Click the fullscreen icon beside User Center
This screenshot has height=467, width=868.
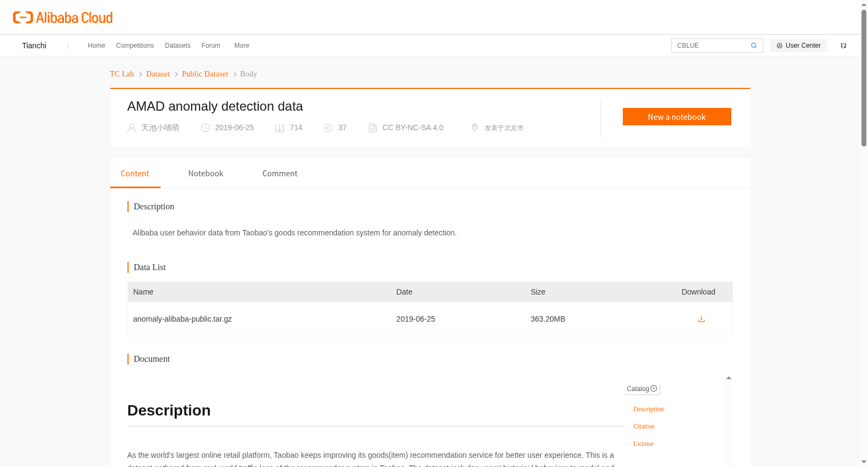point(844,46)
